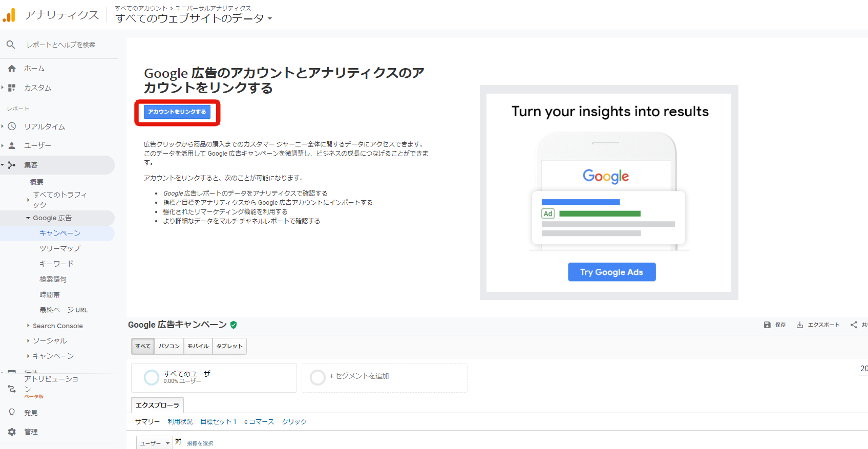Select the タブレット device tab
The width and height of the screenshot is (868, 449).
coord(229,346)
